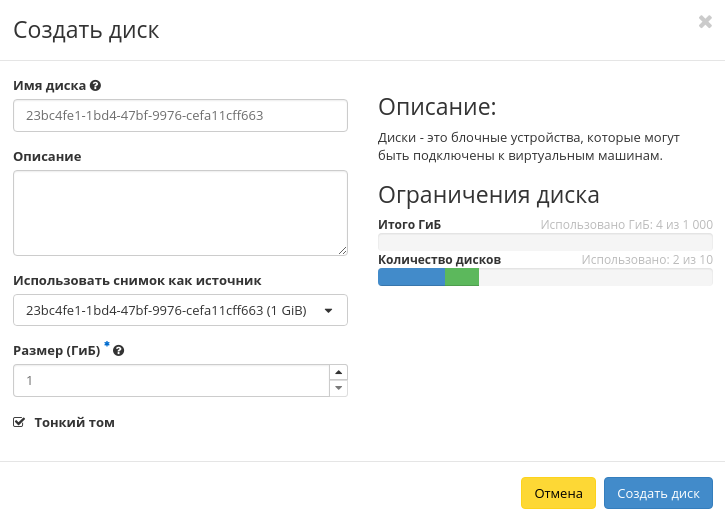Viewport: 725px width, 521px height.
Task: Decrease disk size with down arrow
Action: pyautogui.click(x=338, y=388)
